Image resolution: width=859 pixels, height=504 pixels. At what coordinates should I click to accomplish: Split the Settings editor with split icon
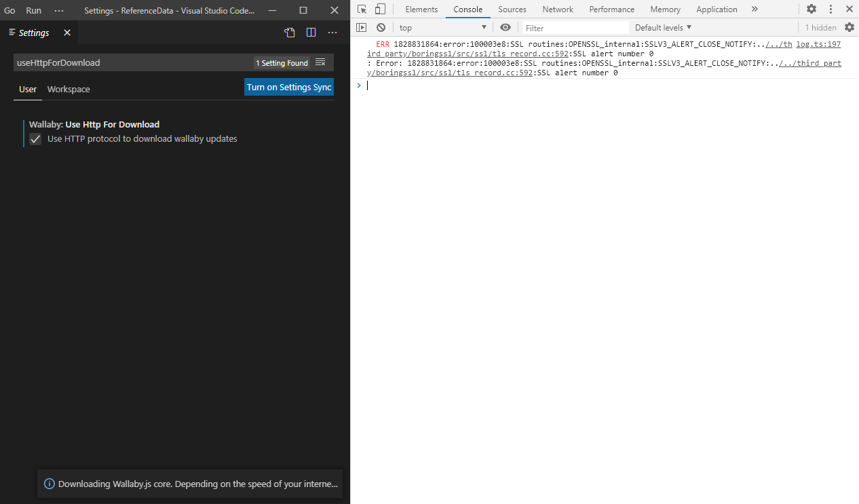pyautogui.click(x=311, y=32)
